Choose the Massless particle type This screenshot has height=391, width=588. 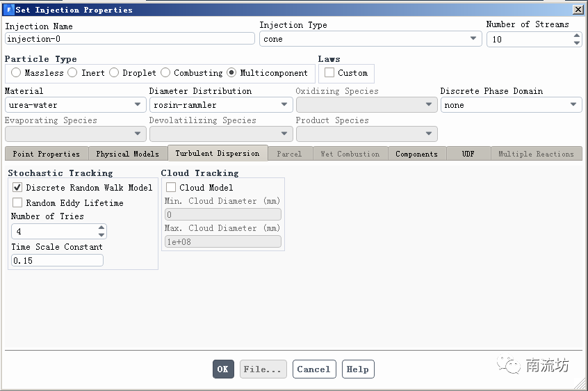16,73
